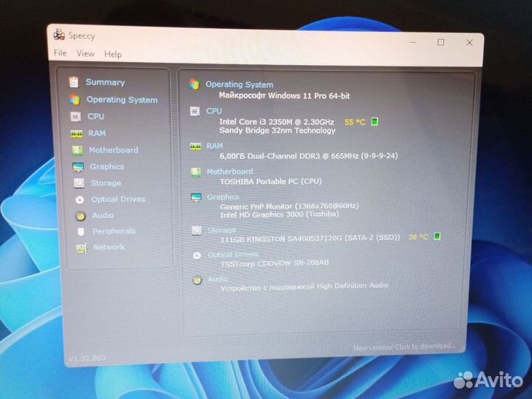Click High Definition Audio device text
This screenshot has width=532, height=399.
(304, 287)
